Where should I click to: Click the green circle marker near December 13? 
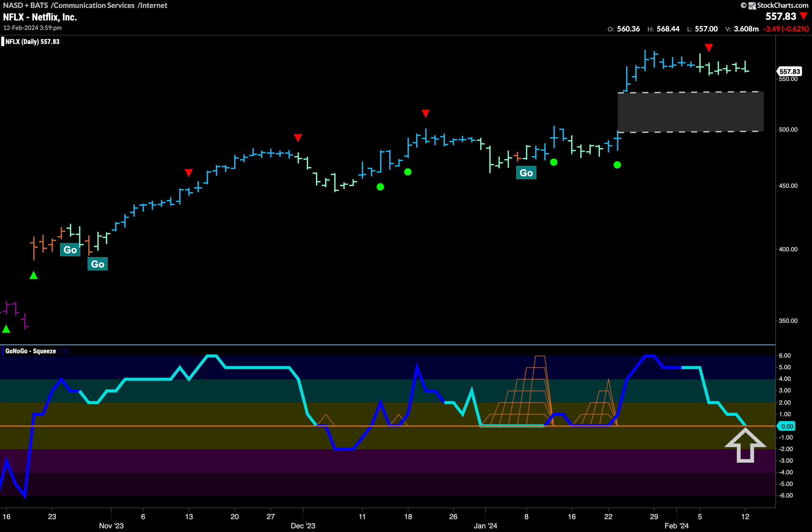tap(380, 187)
